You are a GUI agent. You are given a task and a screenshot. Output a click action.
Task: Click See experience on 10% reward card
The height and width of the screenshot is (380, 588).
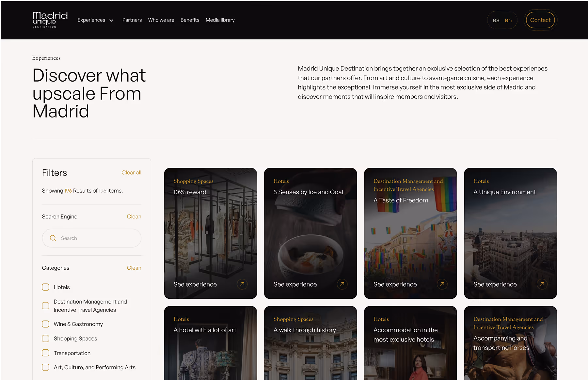click(195, 284)
